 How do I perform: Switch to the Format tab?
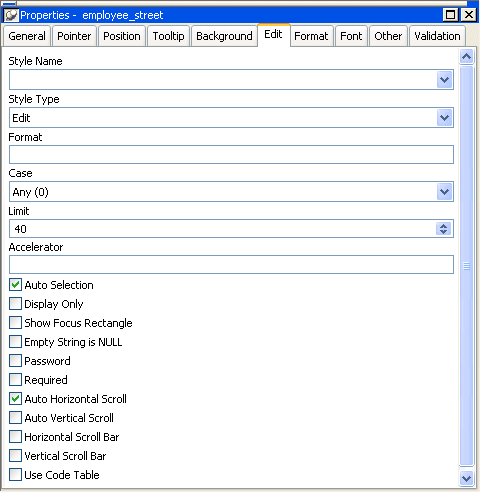point(311,36)
